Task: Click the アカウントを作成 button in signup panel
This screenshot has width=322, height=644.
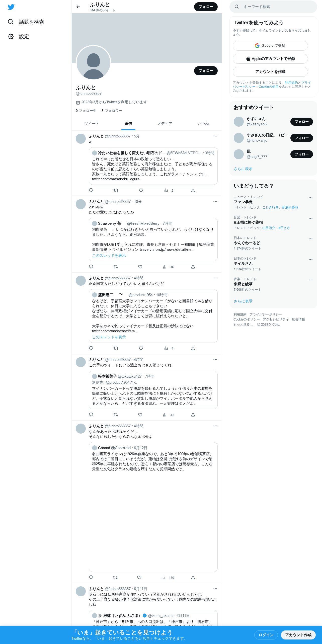Action: point(270,72)
